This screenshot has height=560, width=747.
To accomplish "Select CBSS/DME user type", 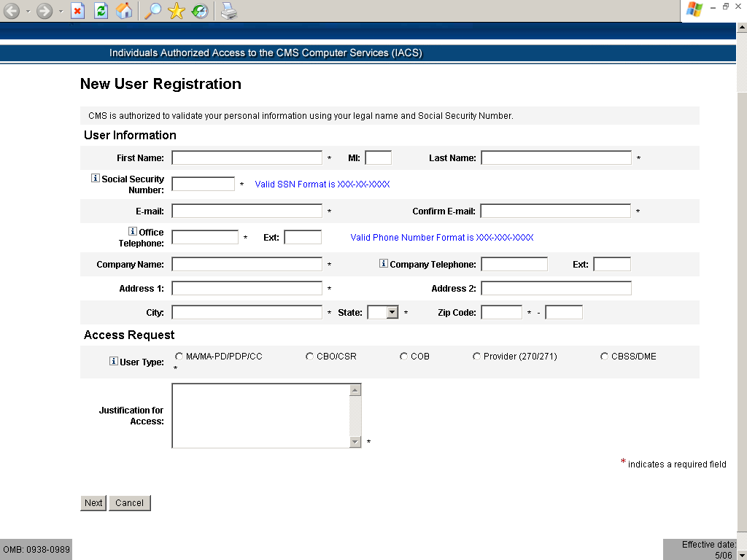I will (604, 356).
